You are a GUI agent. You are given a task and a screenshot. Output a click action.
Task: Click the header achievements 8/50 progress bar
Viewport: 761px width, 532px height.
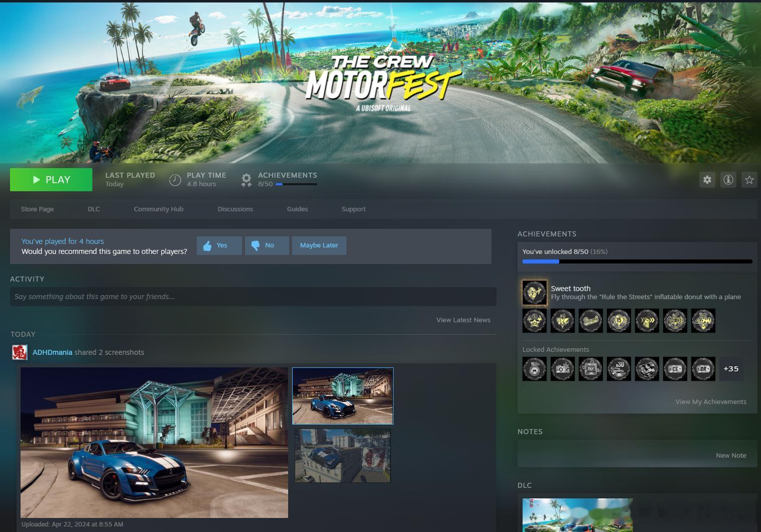[x=296, y=184]
